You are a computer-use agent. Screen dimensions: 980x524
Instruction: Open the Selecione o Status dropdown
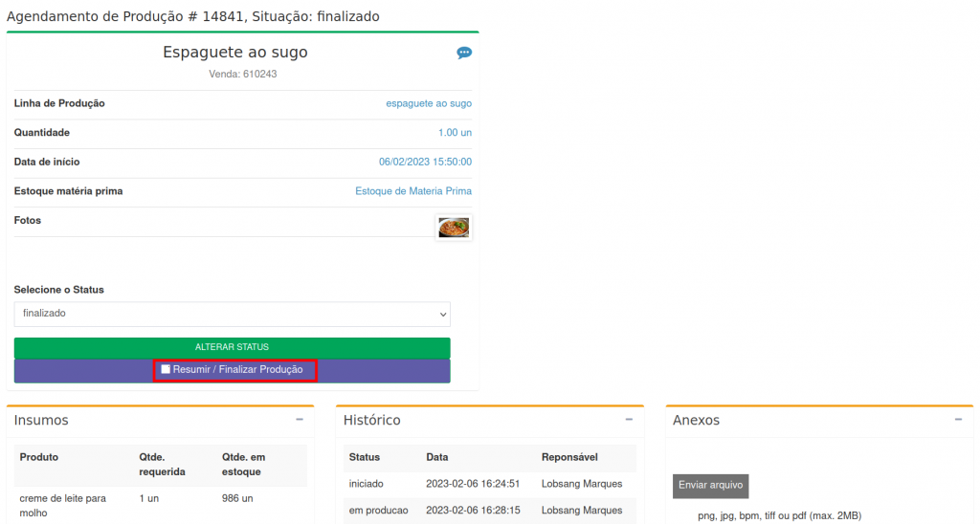point(232,314)
